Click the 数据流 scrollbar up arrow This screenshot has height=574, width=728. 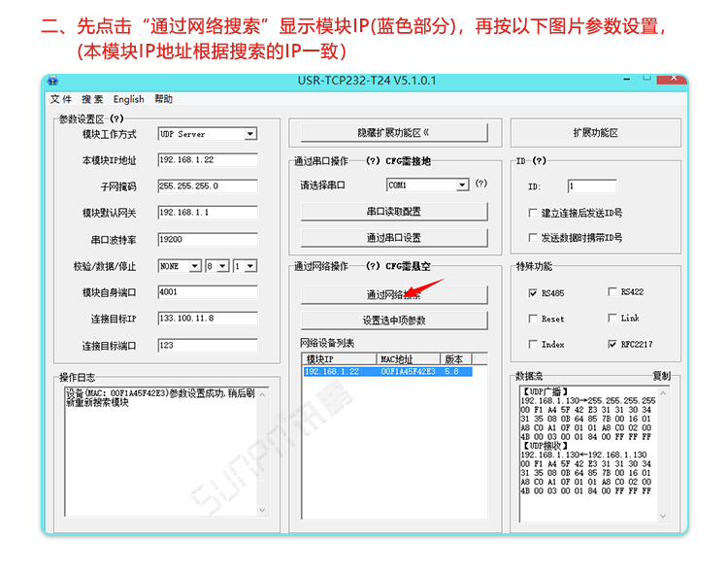coord(663,393)
